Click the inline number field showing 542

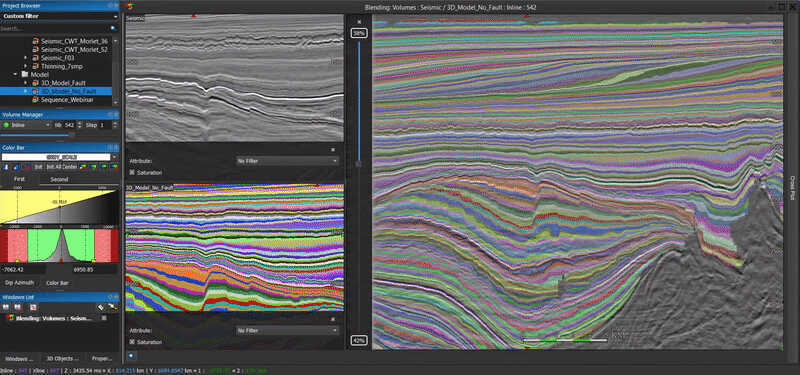(69, 125)
